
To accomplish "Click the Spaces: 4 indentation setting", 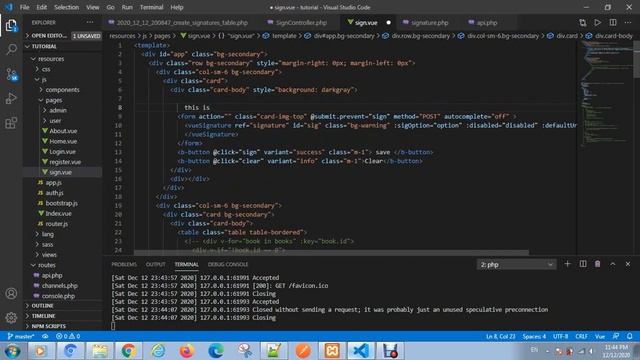I will pyautogui.click(x=534, y=336).
